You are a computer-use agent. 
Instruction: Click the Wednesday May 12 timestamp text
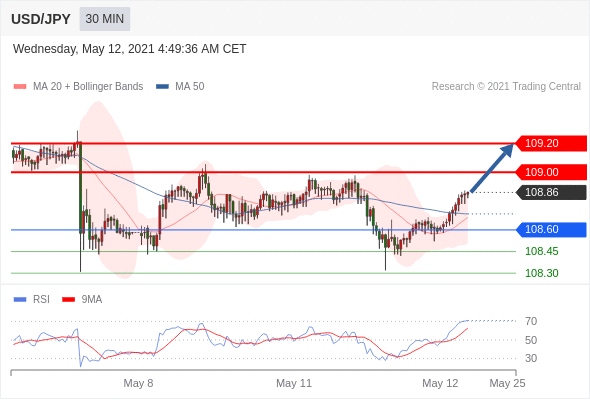tap(129, 49)
